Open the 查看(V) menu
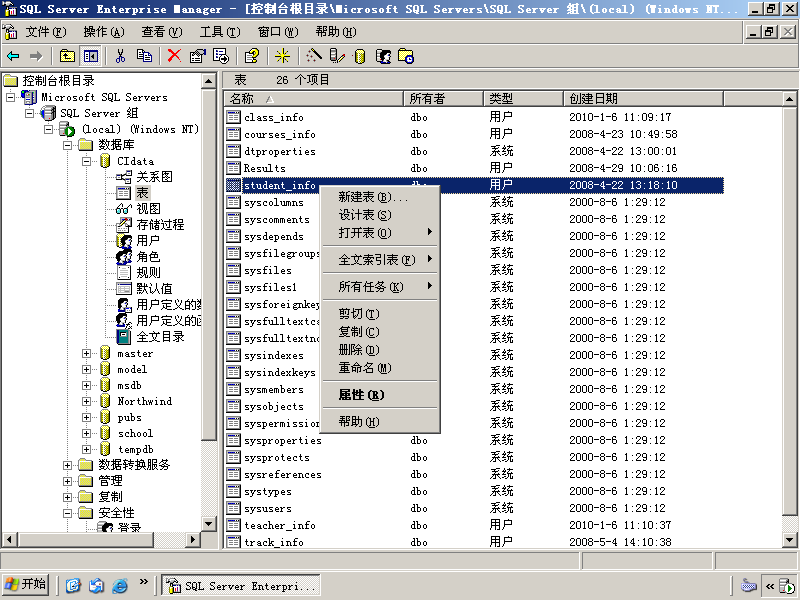The width and height of the screenshot is (800, 600). coord(162,32)
